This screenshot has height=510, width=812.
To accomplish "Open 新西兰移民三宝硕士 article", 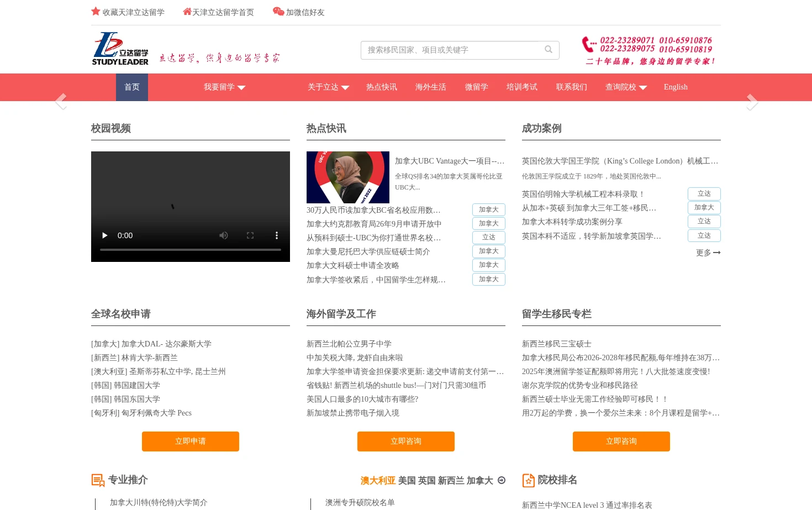I will [557, 344].
